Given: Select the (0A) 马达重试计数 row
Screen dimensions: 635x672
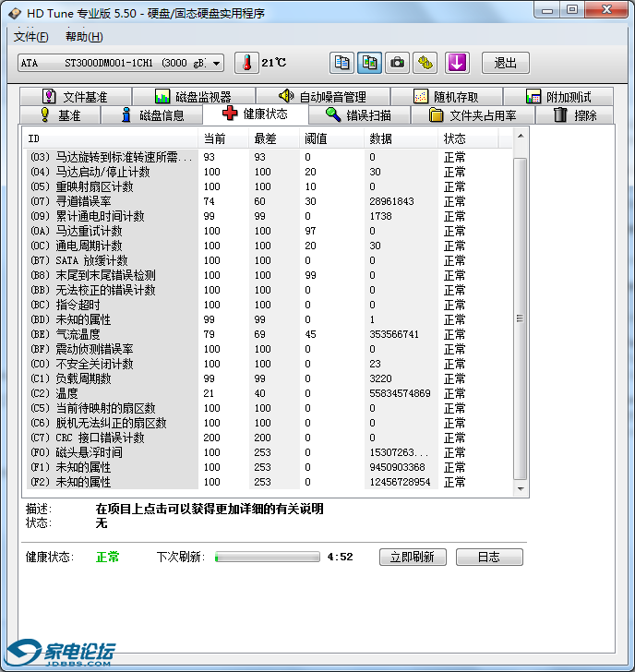Looking at the screenshot, I should coord(268,231).
